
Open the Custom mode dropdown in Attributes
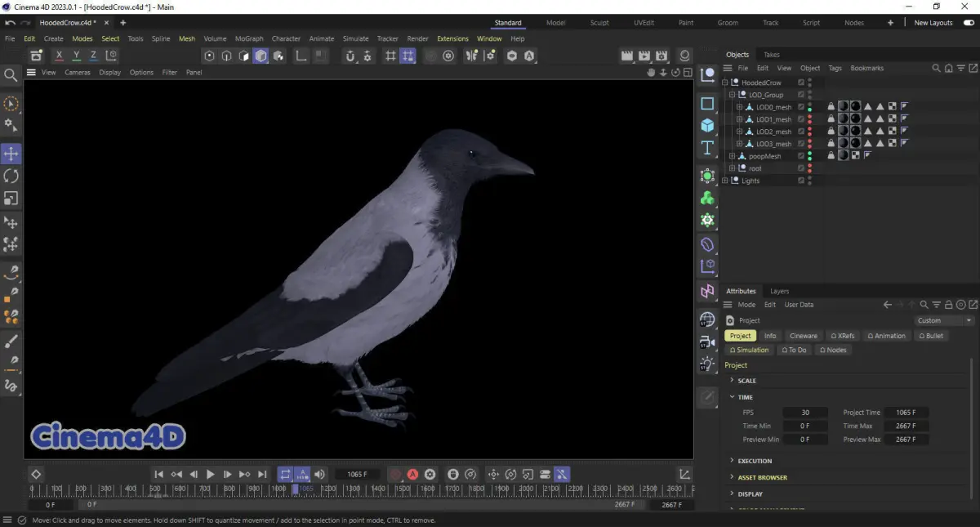click(x=944, y=320)
